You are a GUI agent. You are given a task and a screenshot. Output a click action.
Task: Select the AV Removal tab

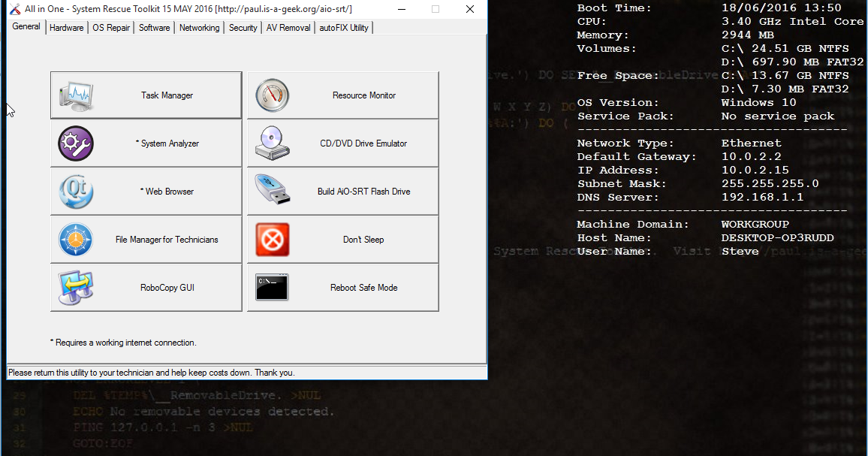288,27
